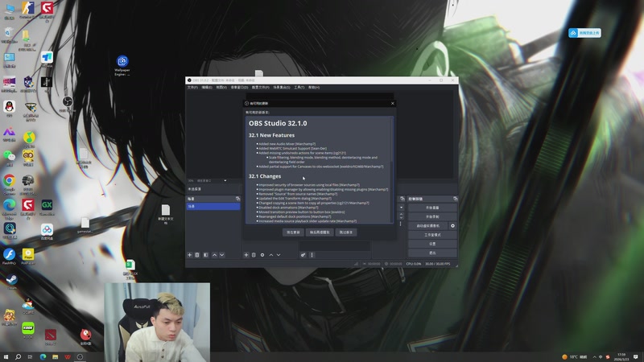This screenshot has height=362, width=644.
Task: Open source properties gear in Sources toolbar
Action: (262, 255)
